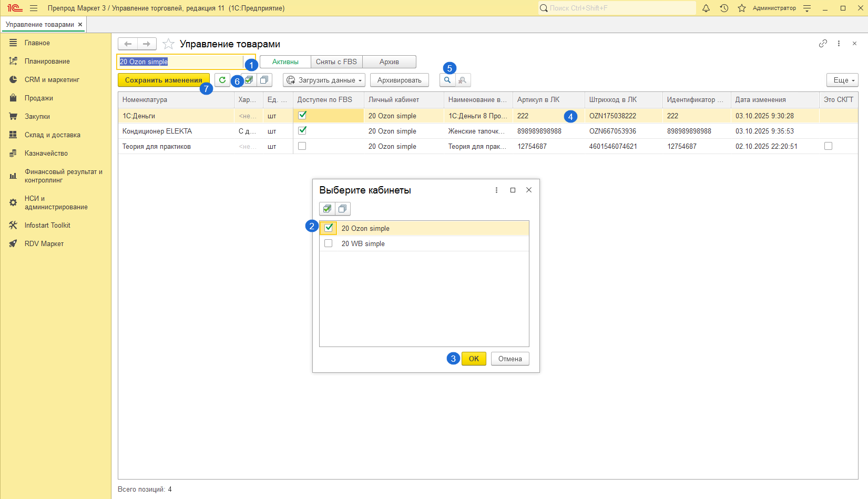This screenshot has height=499, width=868.
Task: Add page to favorites star icon
Action: (x=168, y=44)
